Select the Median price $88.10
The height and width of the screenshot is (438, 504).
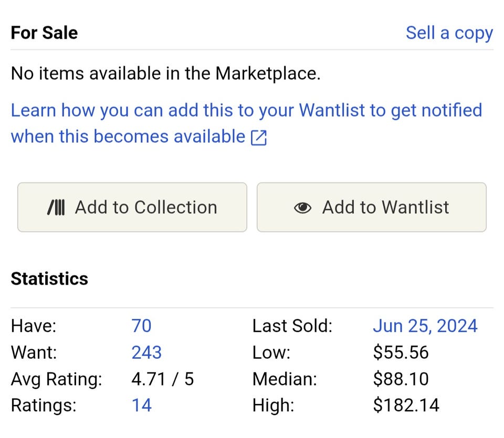pyautogui.click(x=401, y=379)
